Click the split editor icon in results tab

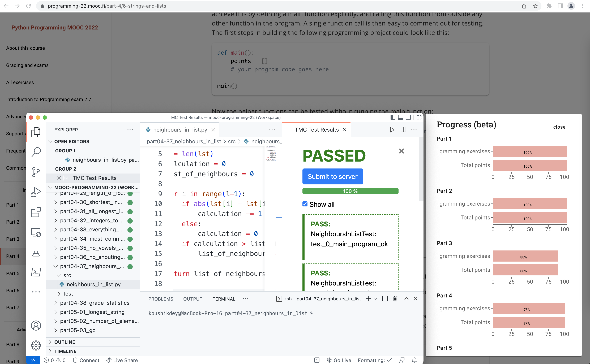coord(403,129)
